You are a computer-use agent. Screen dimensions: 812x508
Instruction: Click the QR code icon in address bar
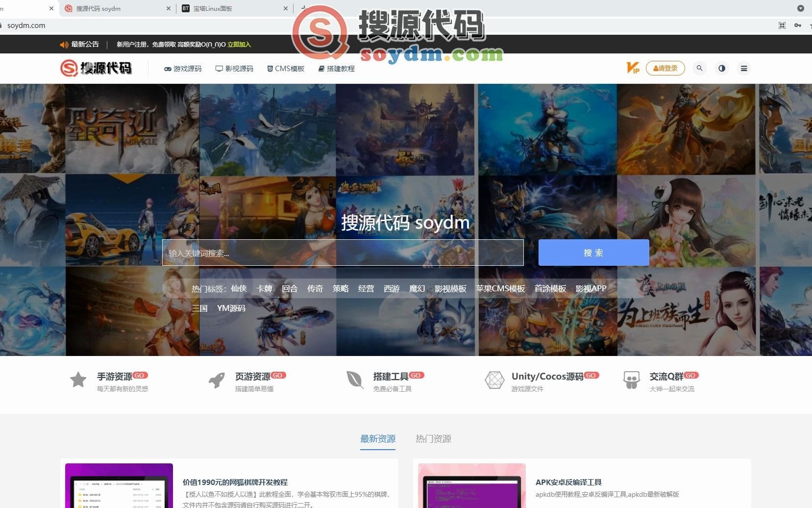(x=782, y=25)
